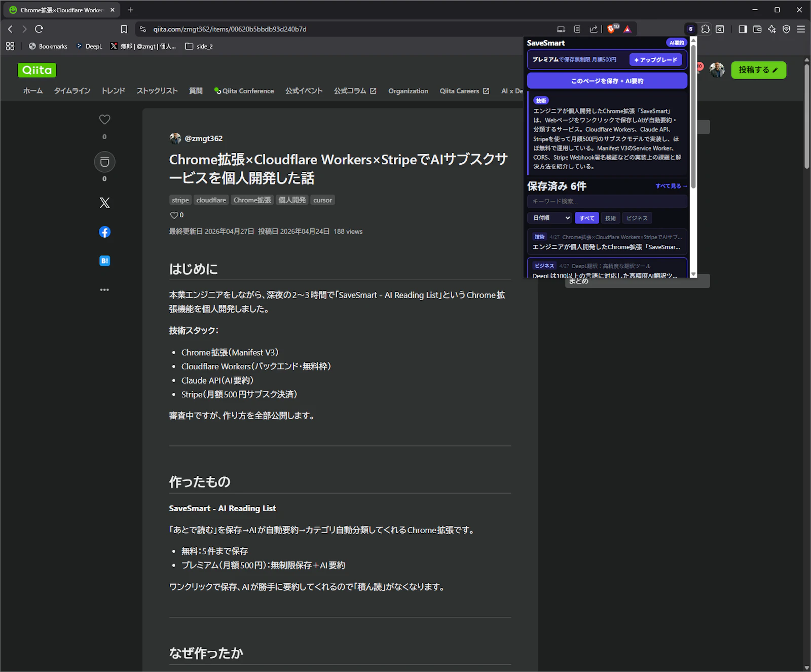
Task: Open Organization in the nav bar
Action: pyautogui.click(x=408, y=91)
